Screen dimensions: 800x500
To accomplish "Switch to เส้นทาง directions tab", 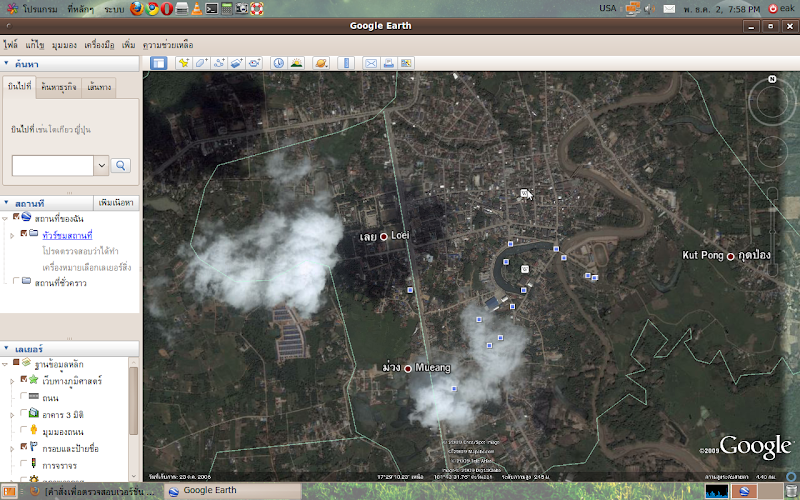I will point(99,87).
